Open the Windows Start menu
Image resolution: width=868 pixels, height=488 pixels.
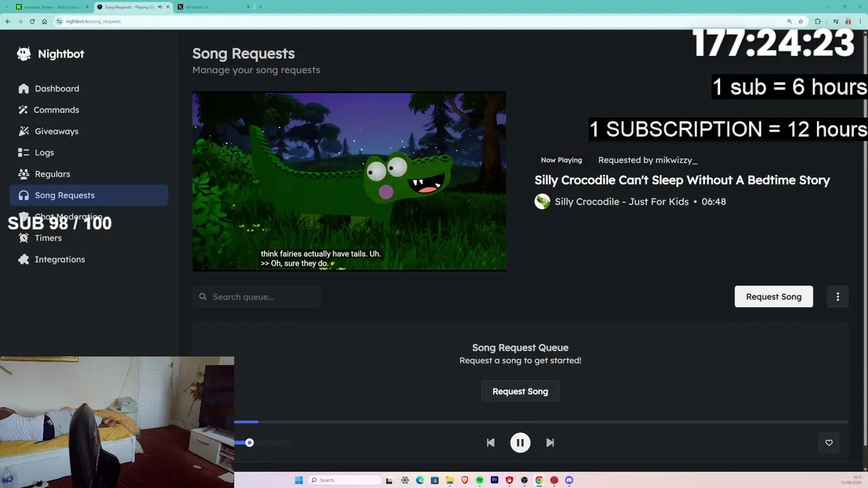(299, 480)
